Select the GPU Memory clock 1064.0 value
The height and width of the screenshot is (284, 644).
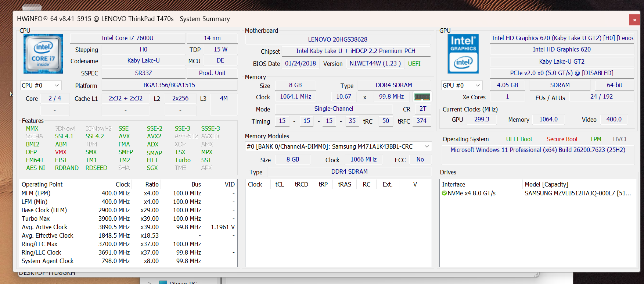(x=548, y=120)
